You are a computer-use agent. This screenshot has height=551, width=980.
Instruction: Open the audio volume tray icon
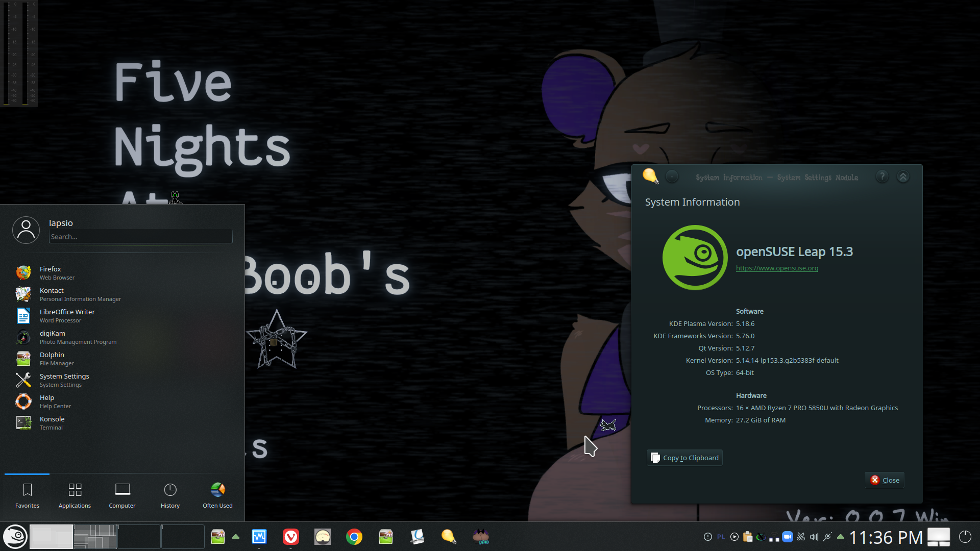point(814,537)
